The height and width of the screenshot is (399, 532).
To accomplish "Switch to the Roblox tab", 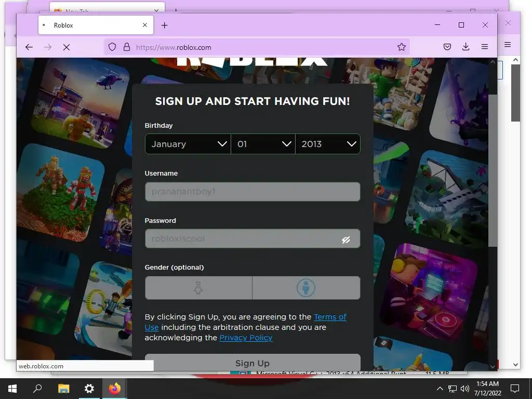I will pyautogui.click(x=96, y=25).
